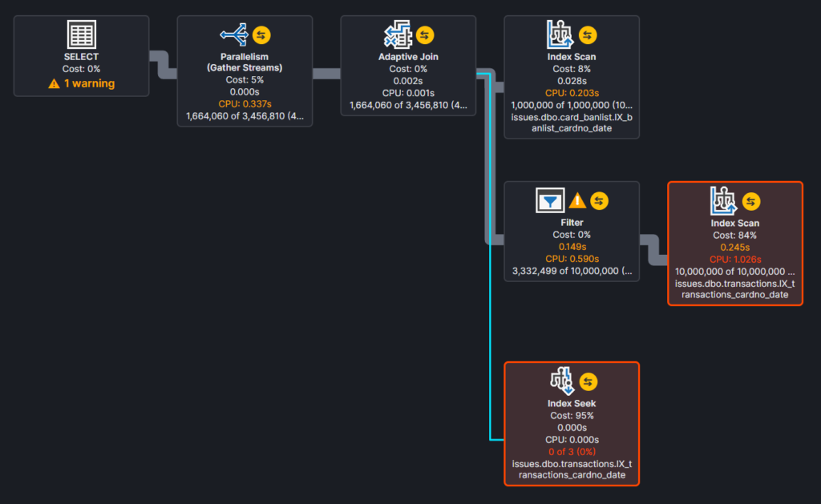Select Filter CPU 0.590s text
Screen dimensions: 821x504
pyautogui.click(x=572, y=259)
